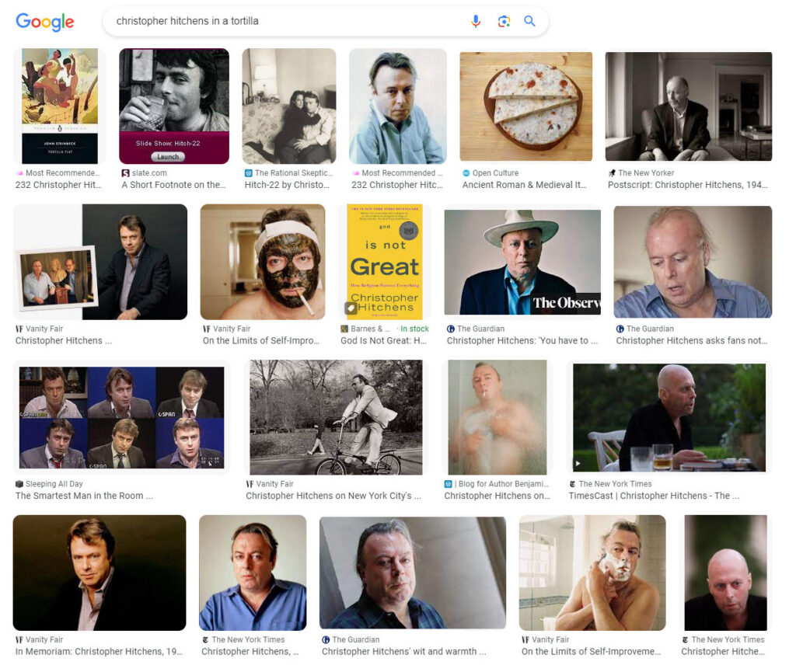Open Google Lens image search
Screen dimensions: 796x672
click(x=503, y=21)
